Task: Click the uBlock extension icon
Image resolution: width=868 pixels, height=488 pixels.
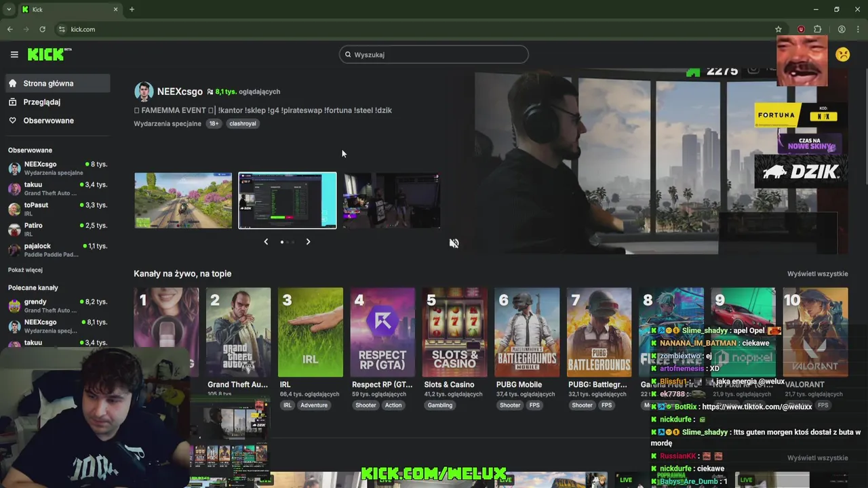Action: click(801, 29)
